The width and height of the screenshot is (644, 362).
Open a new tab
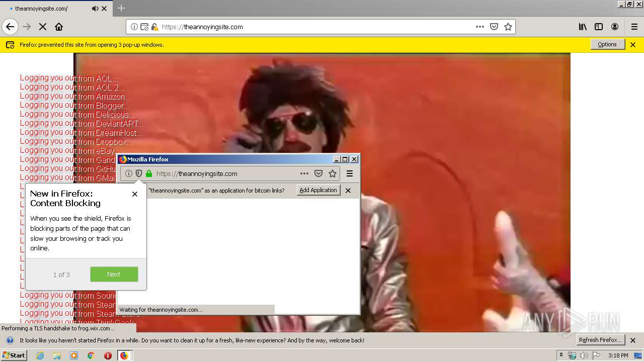(x=121, y=8)
